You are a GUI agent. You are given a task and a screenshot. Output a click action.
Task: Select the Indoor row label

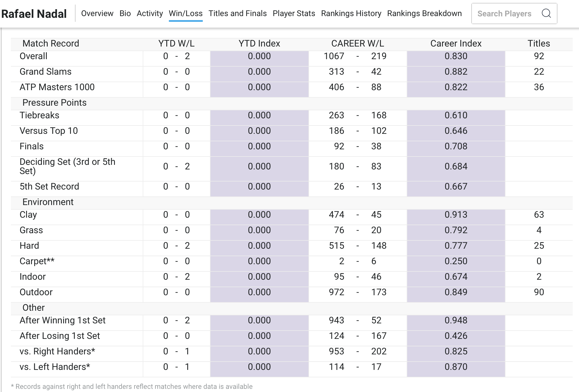point(32,277)
